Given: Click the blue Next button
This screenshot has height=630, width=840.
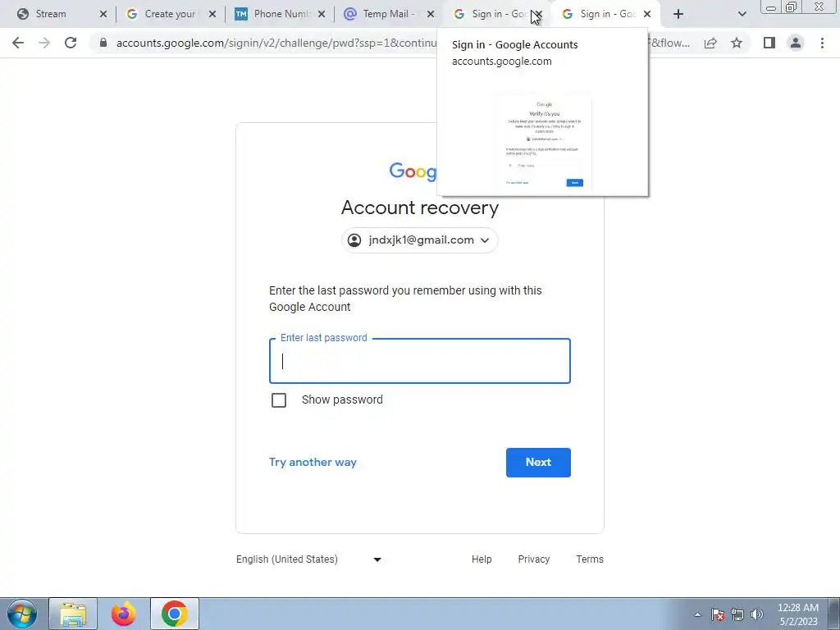Looking at the screenshot, I should tap(538, 463).
